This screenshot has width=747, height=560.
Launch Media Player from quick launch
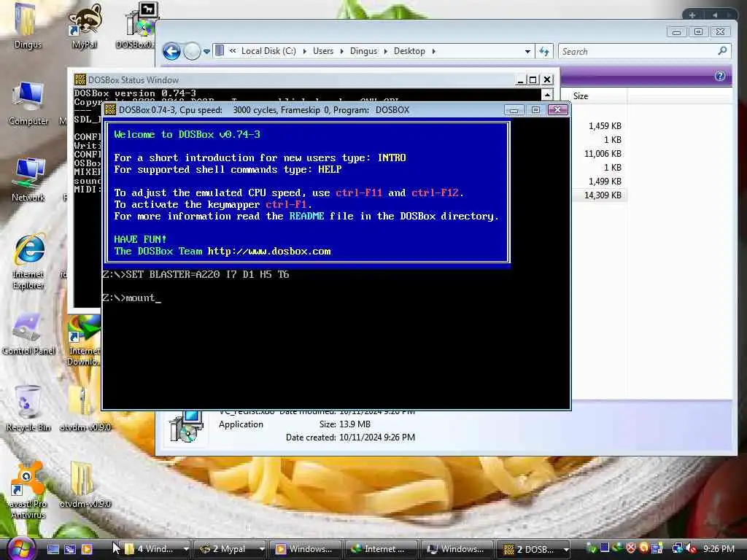point(87,549)
